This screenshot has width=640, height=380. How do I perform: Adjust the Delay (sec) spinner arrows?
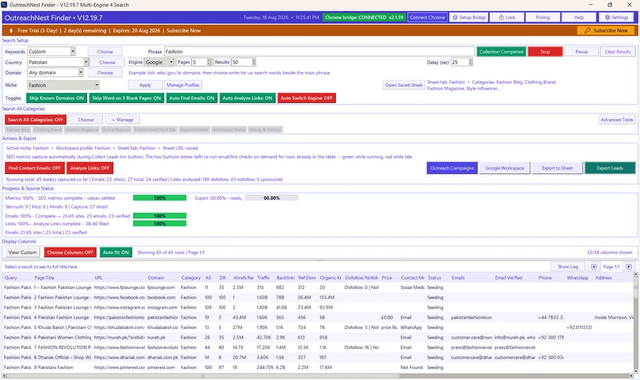471,62
